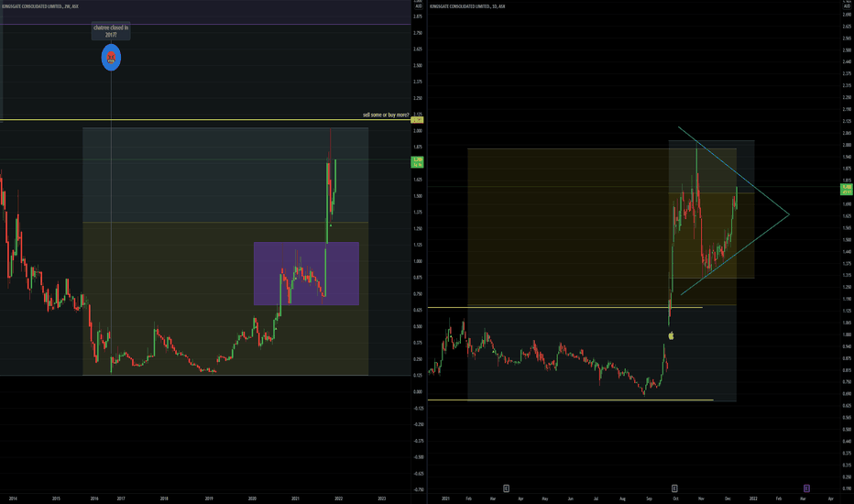The height and width of the screenshot is (504, 854).
Task: Click the 2017 label on left chart time axis
Action: (121, 499)
